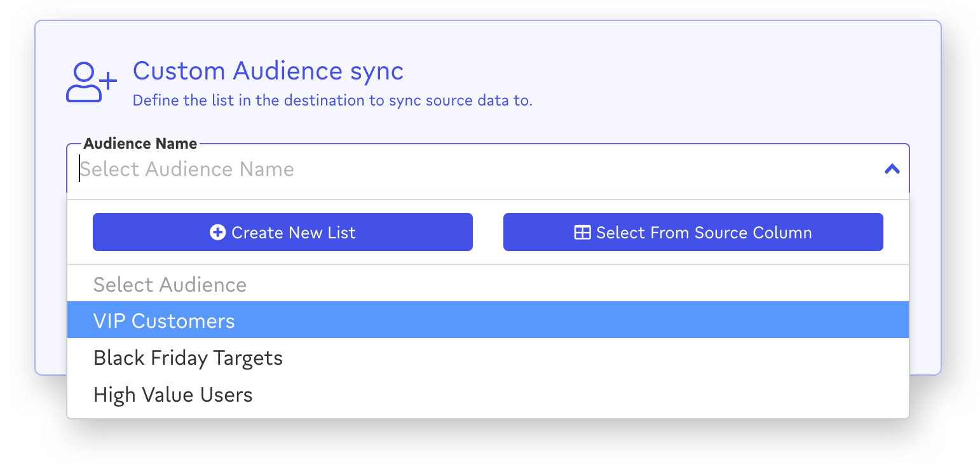Click the add-user Custom Audience icon

tap(91, 82)
